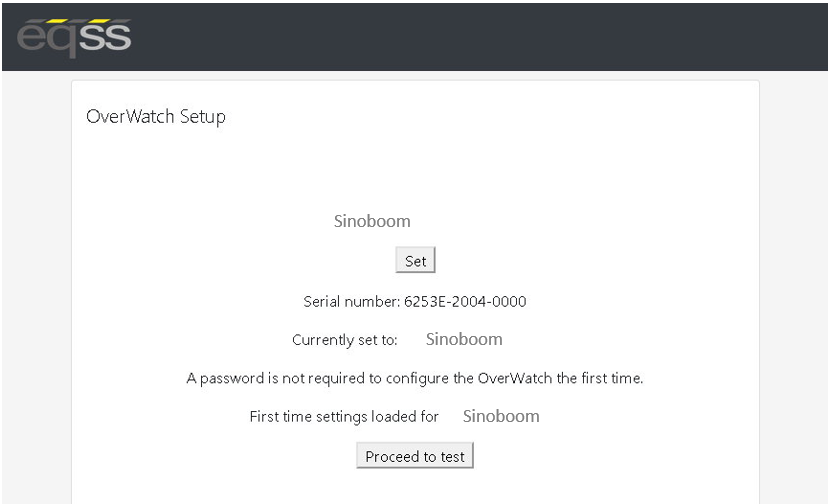Click the Serial number label
Screen dimensions: 831x504
click(x=352, y=302)
